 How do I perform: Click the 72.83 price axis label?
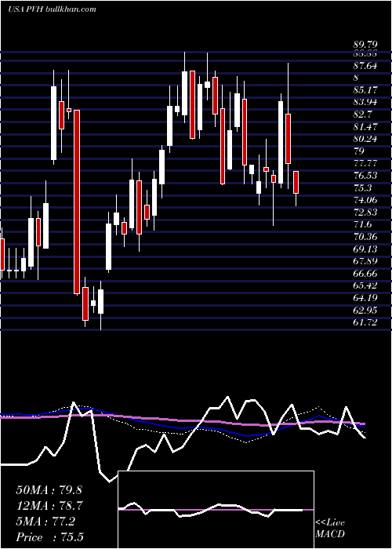click(365, 213)
